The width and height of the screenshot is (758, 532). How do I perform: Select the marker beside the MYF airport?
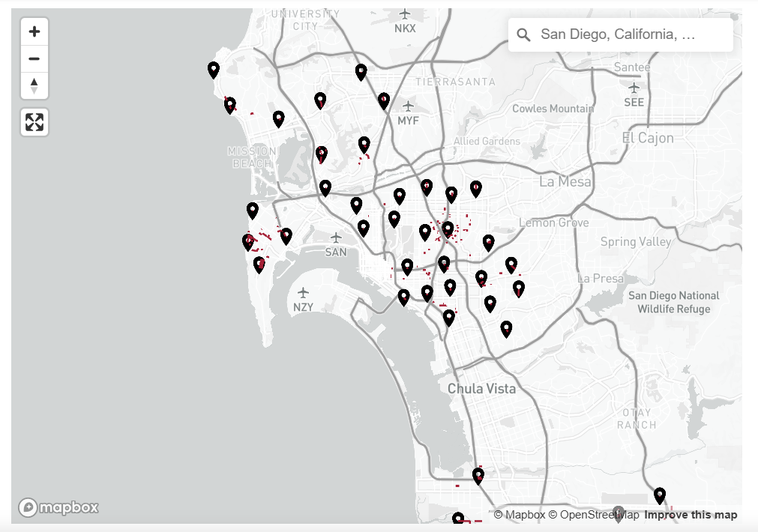[384, 101]
